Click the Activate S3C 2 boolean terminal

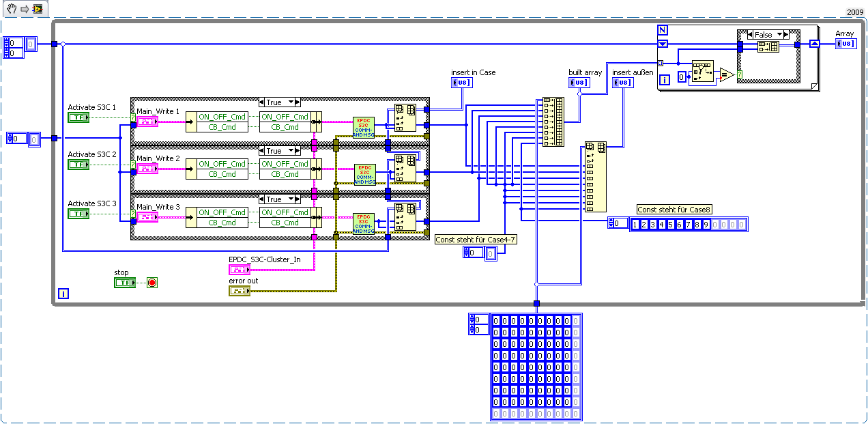point(78,165)
